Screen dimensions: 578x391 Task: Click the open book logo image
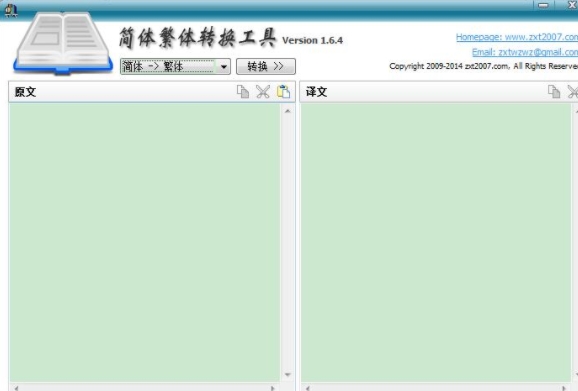pyautogui.click(x=63, y=43)
